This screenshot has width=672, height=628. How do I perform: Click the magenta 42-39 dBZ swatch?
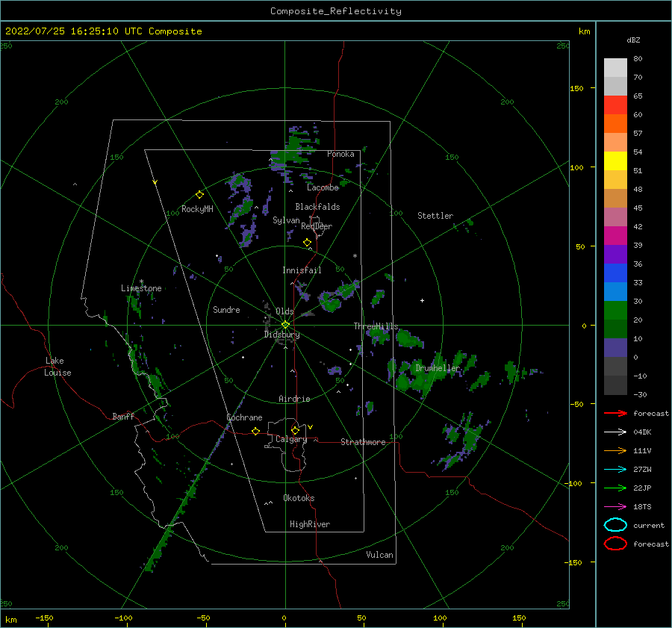(615, 236)
